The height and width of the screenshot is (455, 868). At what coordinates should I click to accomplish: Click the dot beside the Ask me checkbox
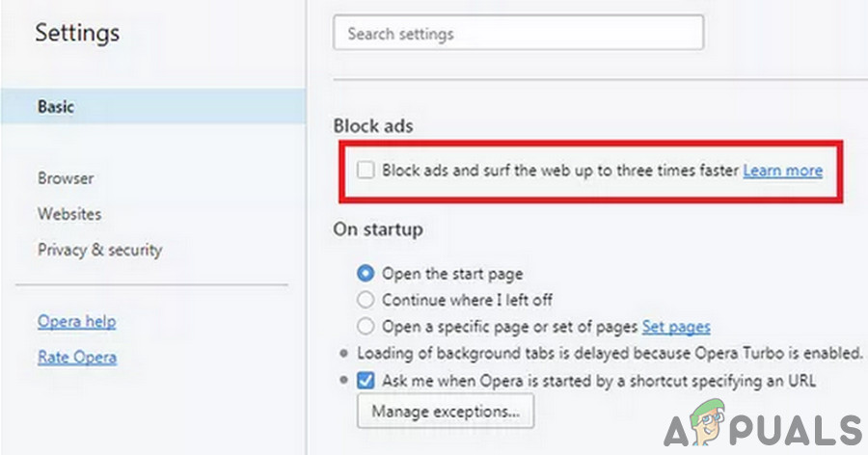pyautogui.click(x=344, y=381)
